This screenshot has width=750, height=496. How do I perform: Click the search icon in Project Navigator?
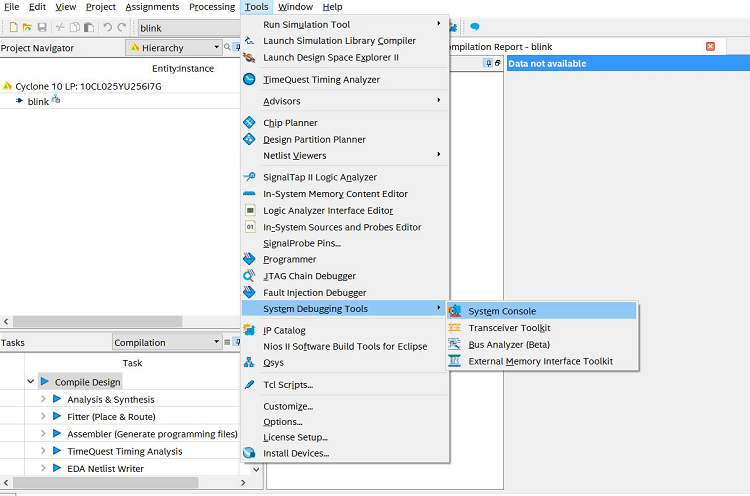tap(227, 47)
